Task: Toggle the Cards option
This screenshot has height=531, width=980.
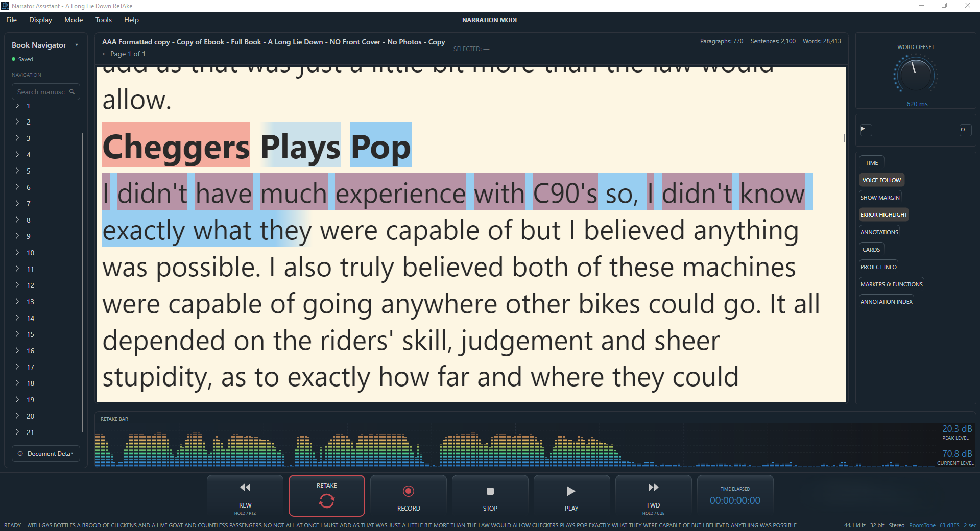Action: coord(871,250)
